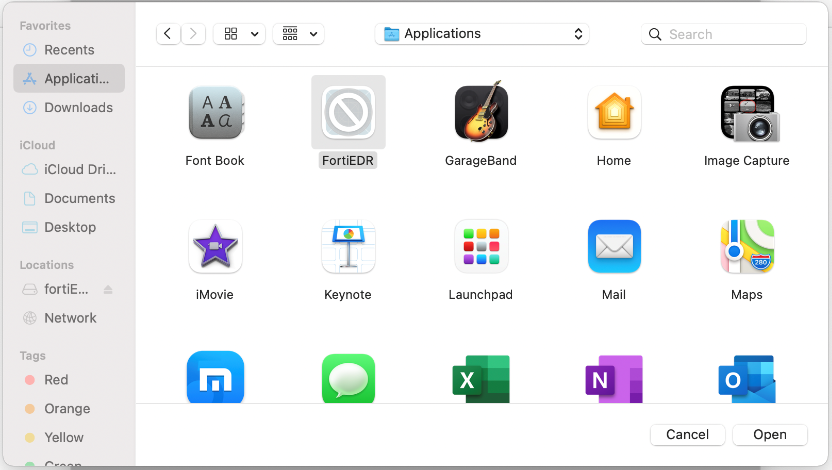Open Documents in the sidebar
The height and width of the screenshot is (470, 832).
(x=69, y=198)
